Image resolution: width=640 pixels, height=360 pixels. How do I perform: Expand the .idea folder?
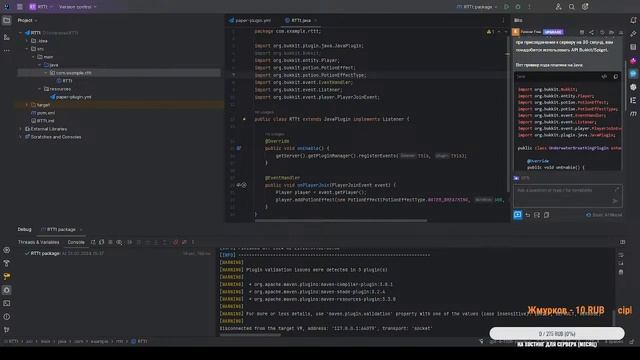(x=27, y=41)
